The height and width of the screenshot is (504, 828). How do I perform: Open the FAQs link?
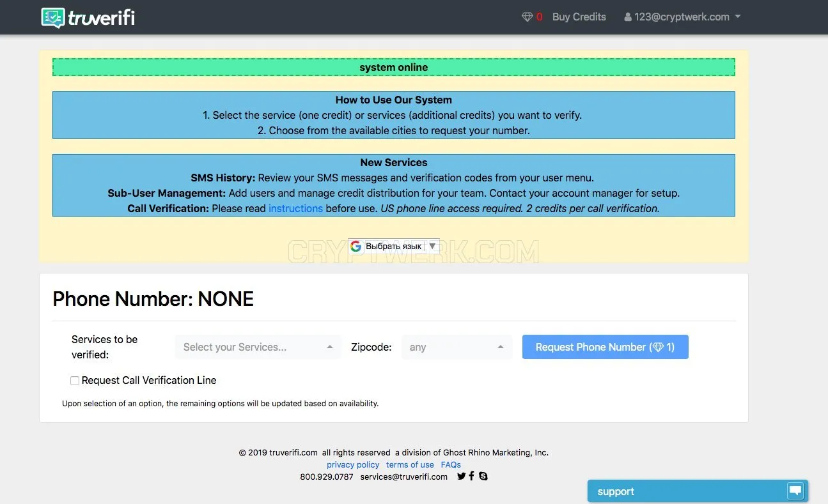tap(451, 464)
